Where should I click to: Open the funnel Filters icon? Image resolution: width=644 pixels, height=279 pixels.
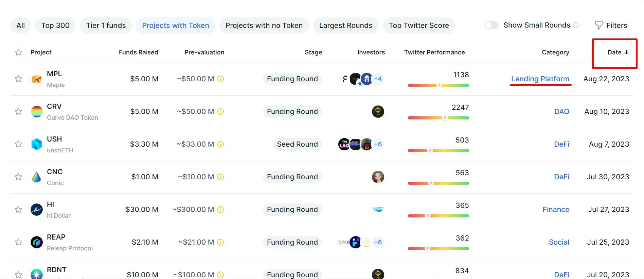[599, 26]
